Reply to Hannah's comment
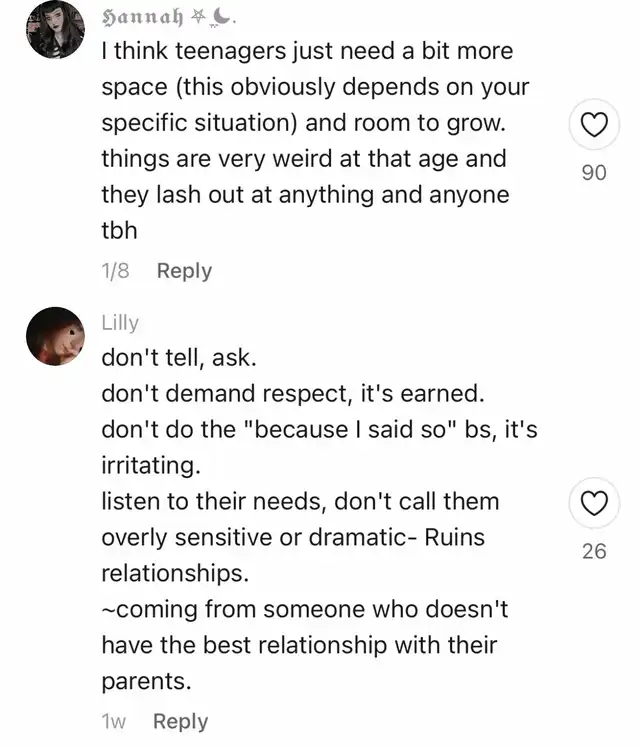The image size is (640, 746). (x=185, y=271)
